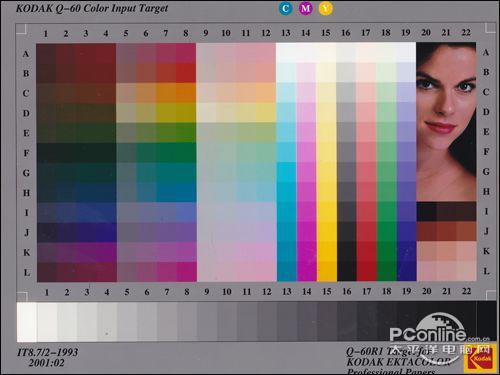The image size is (500, 375).
Task: Pick the saturated yellow patch at L15
Action: (x=327, y=272)
